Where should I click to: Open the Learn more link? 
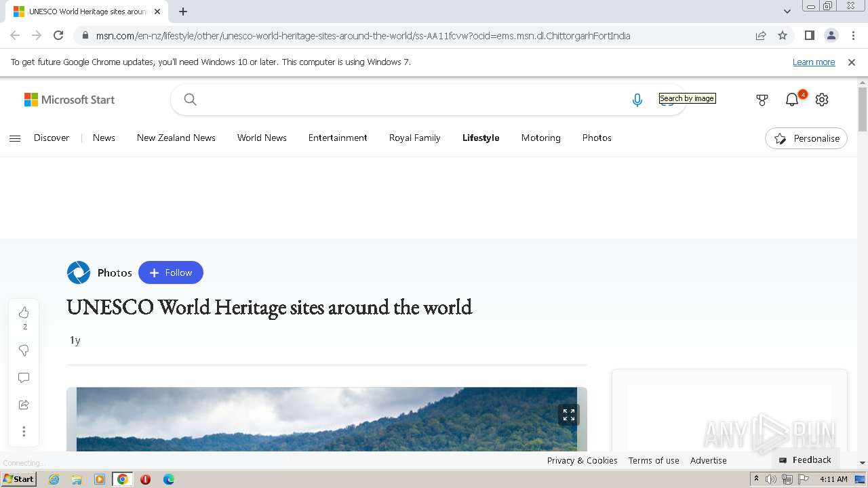click(x=814, y=62)
